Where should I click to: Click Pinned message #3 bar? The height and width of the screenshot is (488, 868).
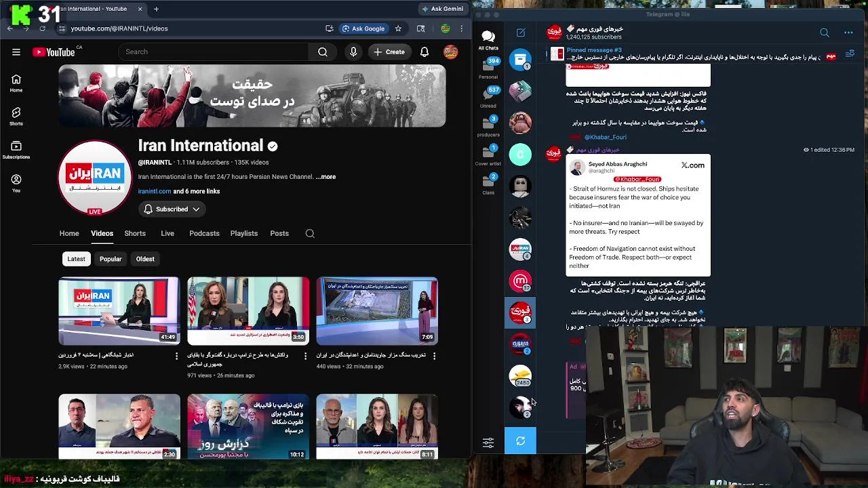coord(692,54)
